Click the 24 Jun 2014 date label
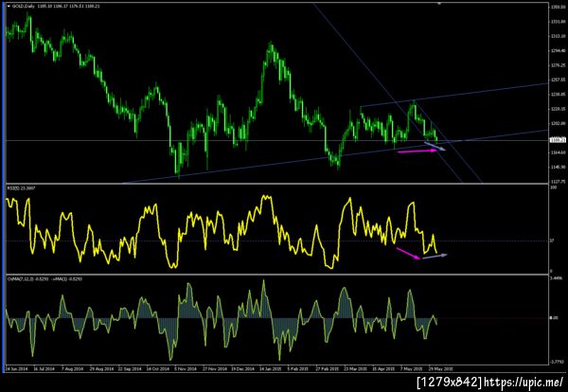The height and width of the screenshot is (392, 568). [17, 368]
